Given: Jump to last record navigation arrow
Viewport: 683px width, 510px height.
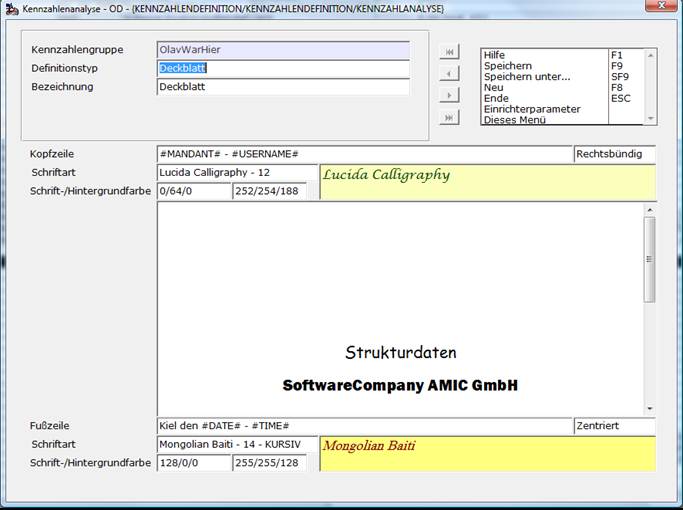Looking at the screenshot, I should [450, 118].
